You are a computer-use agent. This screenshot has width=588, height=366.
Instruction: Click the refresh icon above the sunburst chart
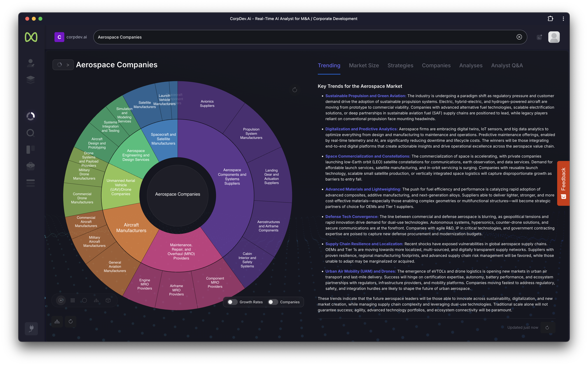(x=294, y=90)
